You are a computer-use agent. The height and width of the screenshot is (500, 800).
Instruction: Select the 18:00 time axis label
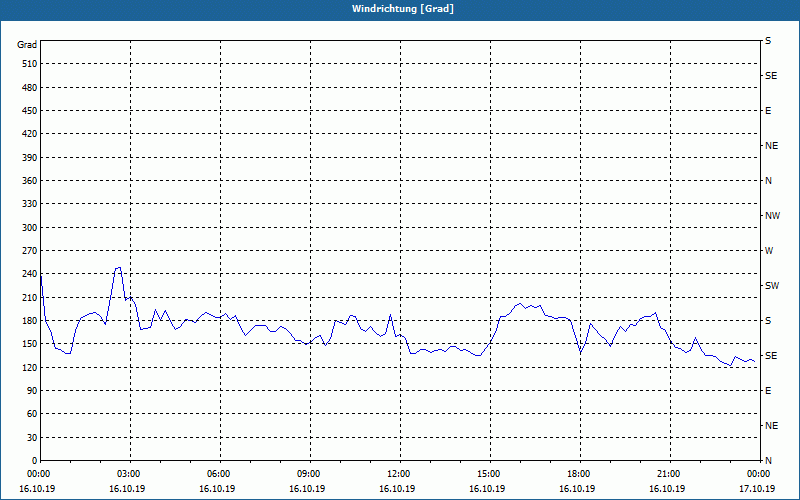click(x=578, y=474)
